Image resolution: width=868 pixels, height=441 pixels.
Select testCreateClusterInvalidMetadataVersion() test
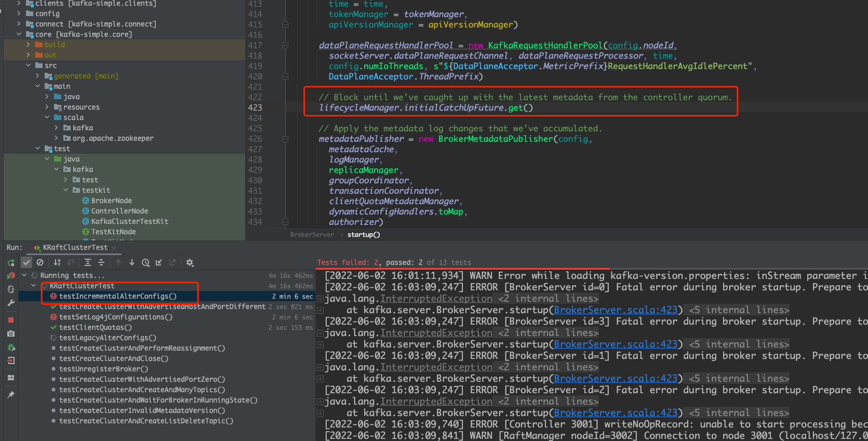(142, 410)
